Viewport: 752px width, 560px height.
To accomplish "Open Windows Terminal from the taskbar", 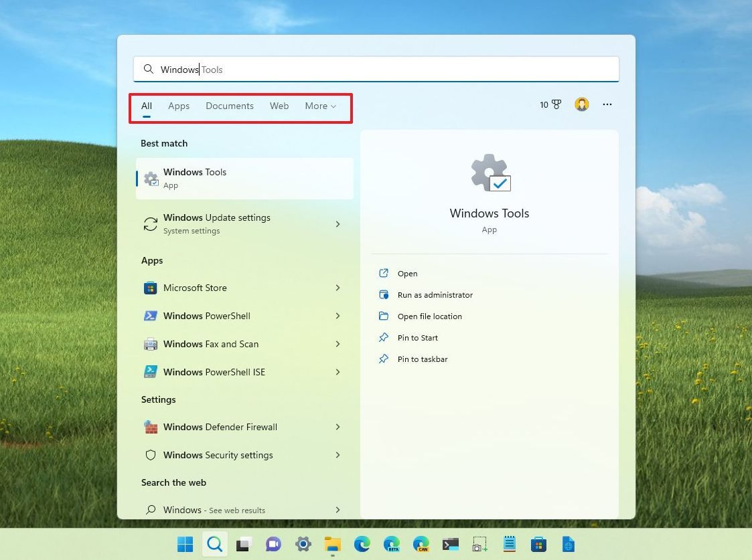I will (x=450, y=544).
